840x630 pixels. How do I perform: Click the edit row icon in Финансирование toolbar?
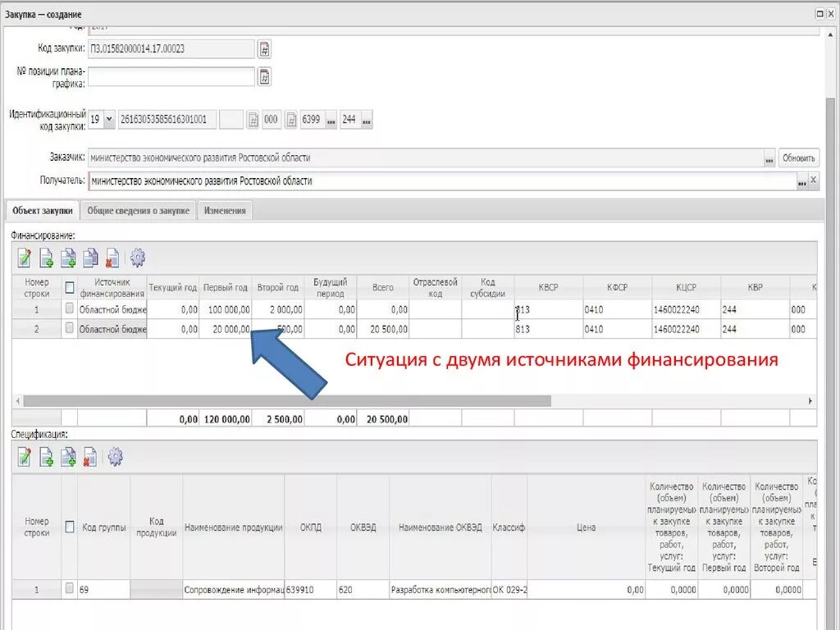point(24,258)
